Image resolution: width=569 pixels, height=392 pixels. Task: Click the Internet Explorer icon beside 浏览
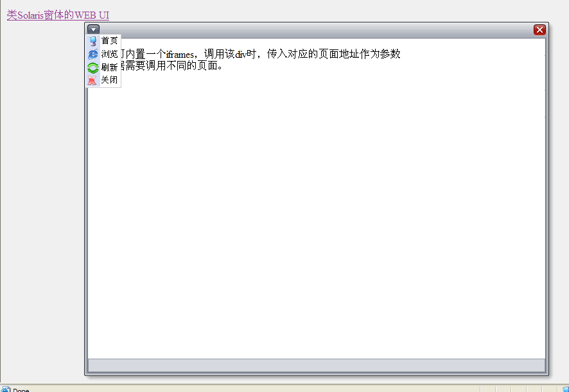[93, 54]
